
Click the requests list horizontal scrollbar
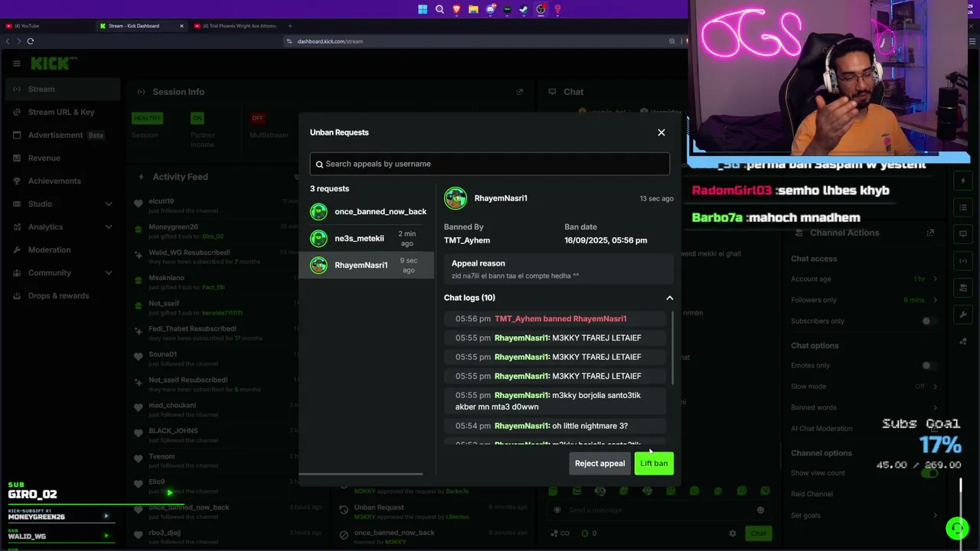tap(361, 474)
